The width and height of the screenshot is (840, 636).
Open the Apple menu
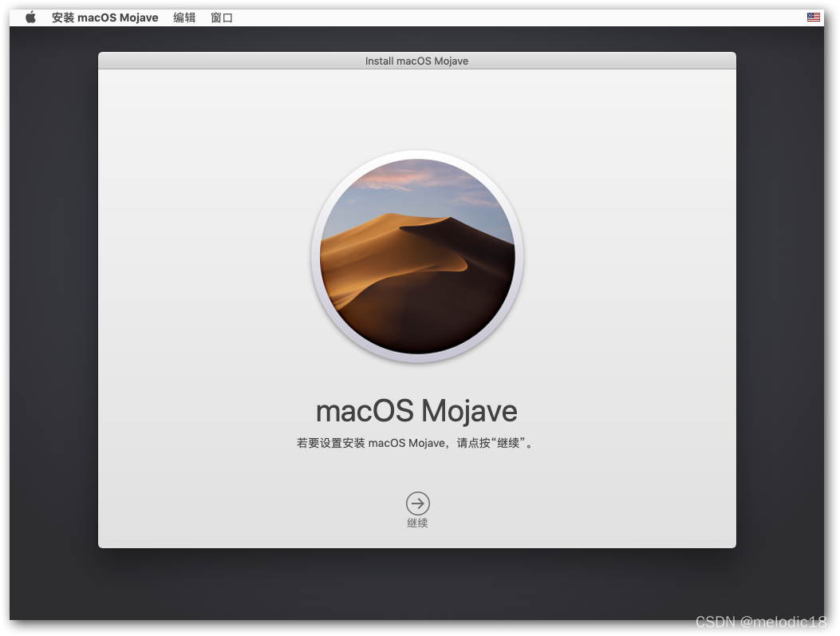pyautogui.click(x=30, y=17)
